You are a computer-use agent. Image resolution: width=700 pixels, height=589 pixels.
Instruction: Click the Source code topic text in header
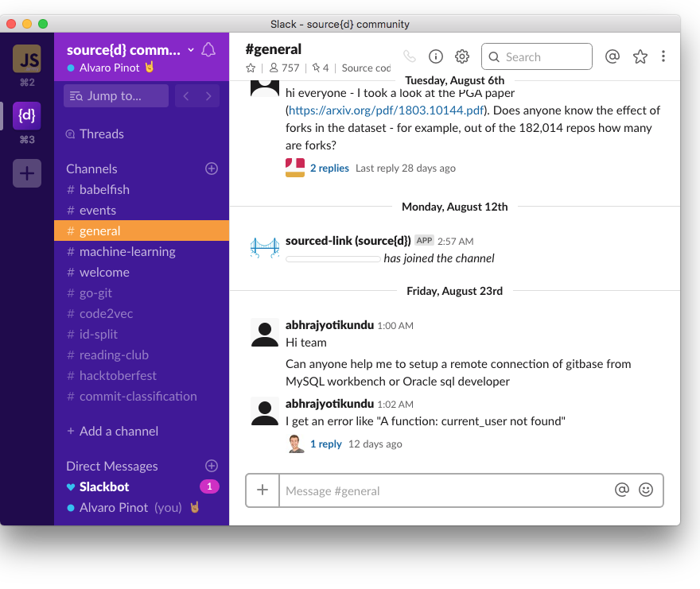click(366, 68)
